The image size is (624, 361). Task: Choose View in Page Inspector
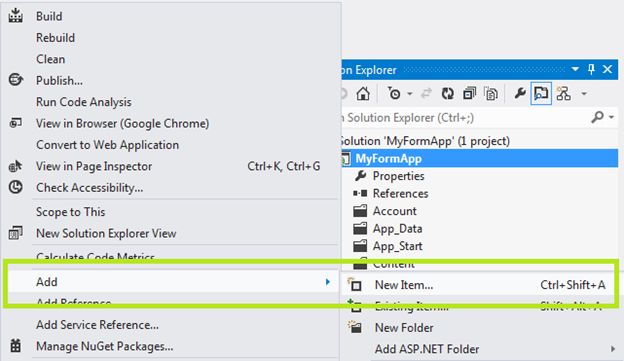[x=171, y=166]
